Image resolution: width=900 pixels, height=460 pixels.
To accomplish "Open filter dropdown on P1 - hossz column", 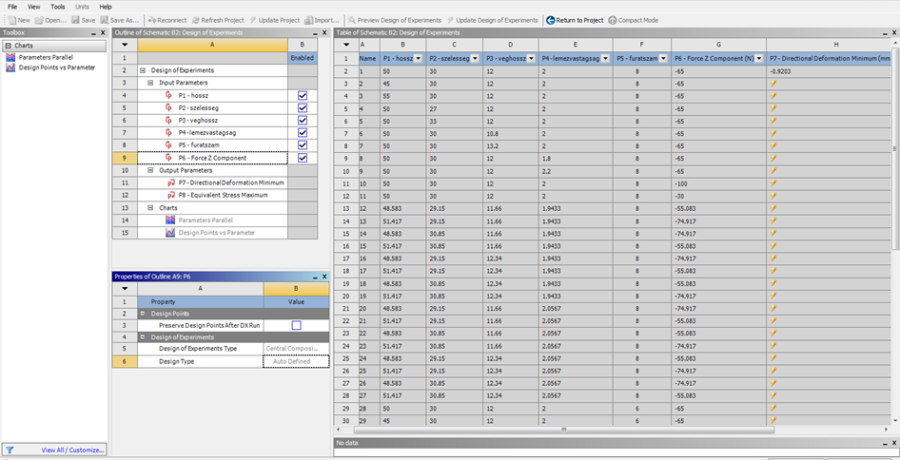I will point(418,59).
